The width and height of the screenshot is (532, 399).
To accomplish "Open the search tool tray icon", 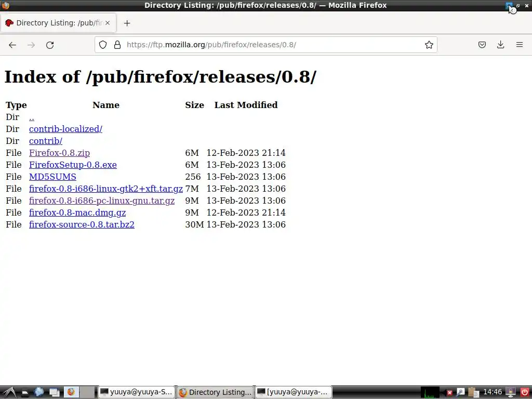I will (x=460, y=393).
